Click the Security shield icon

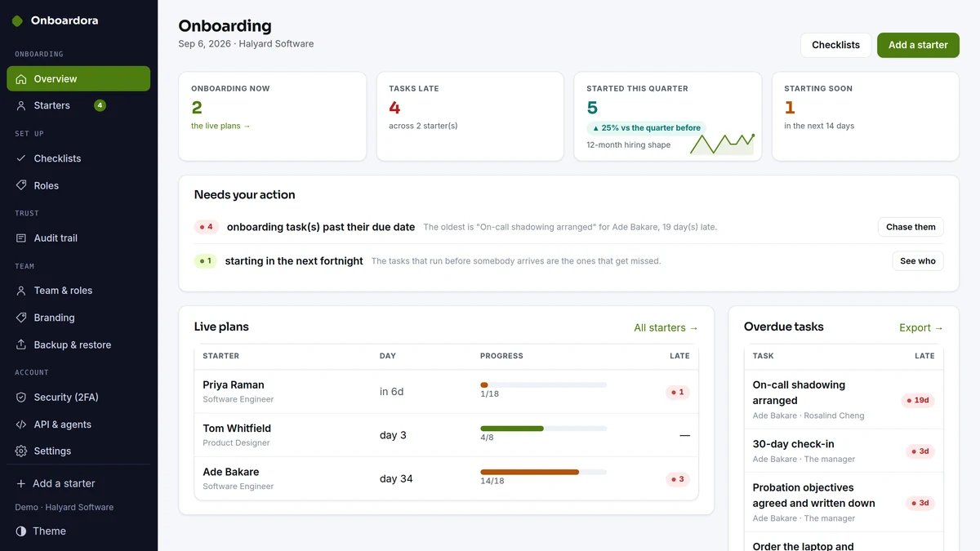[x=21, y=398]
